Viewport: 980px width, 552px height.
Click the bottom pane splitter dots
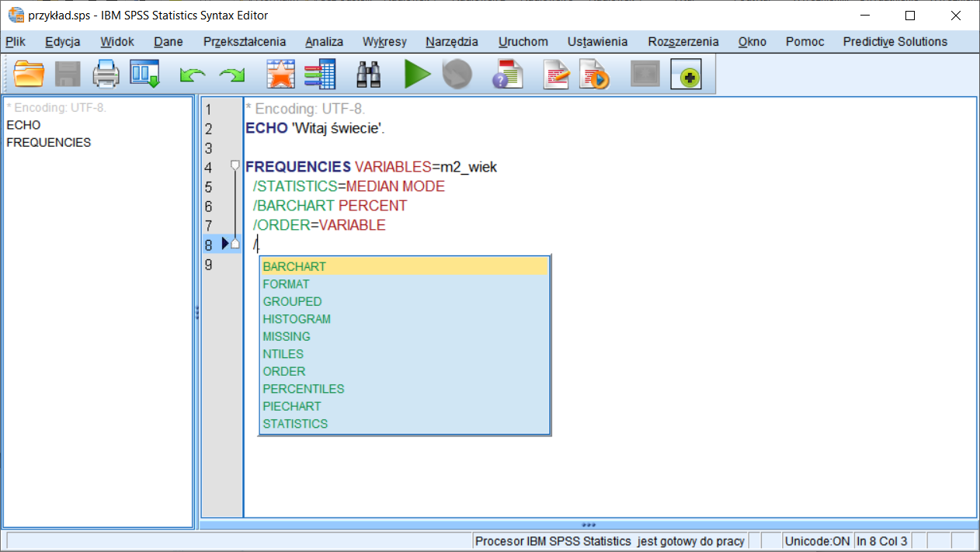click(589, 525)
